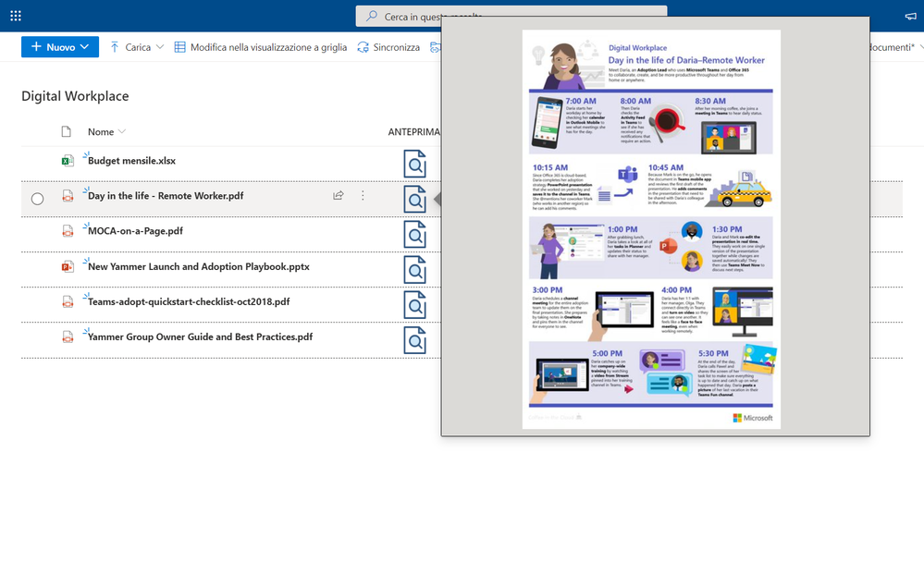The width and height of the screenshot is (924, 575).
Task: Open more actions for Day in the life
Action: (x=363, y=195)
